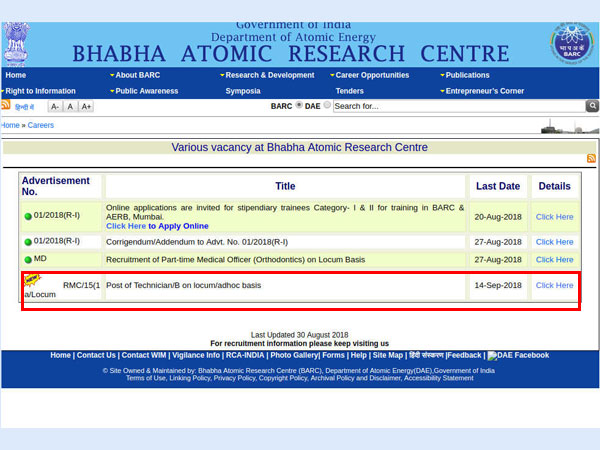600x450 pixels.
Task: Click the footer Home link
Action: click(60, 355)
